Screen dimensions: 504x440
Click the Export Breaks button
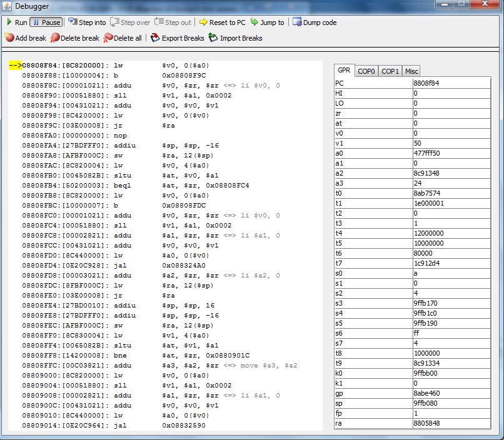178,38
